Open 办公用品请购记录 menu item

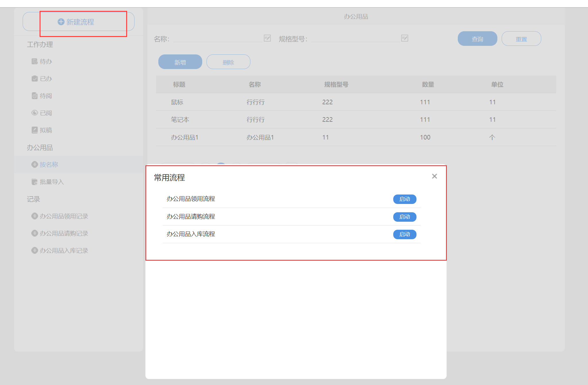click(x=64, y=233)
